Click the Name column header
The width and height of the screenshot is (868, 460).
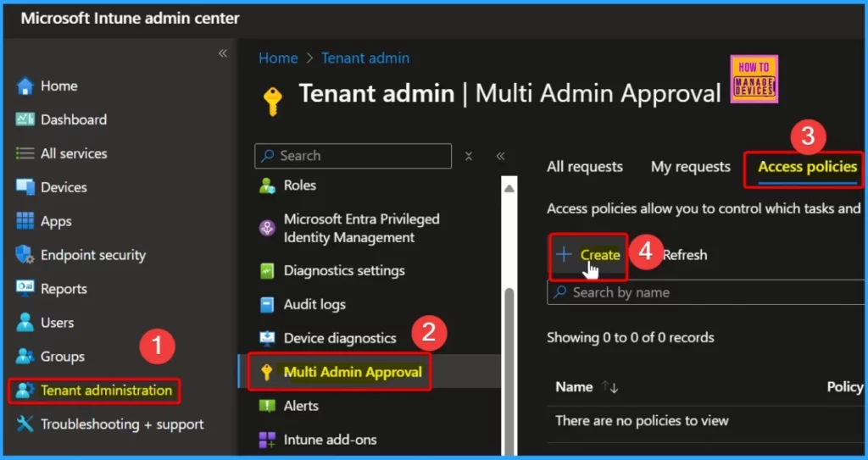pos(574,387)
